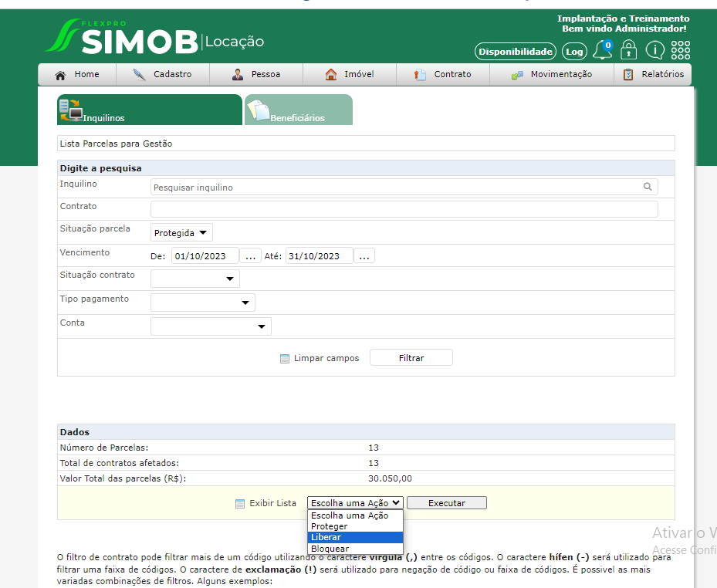
Task: Select Liberar from the action list
Action: point(355,537)
